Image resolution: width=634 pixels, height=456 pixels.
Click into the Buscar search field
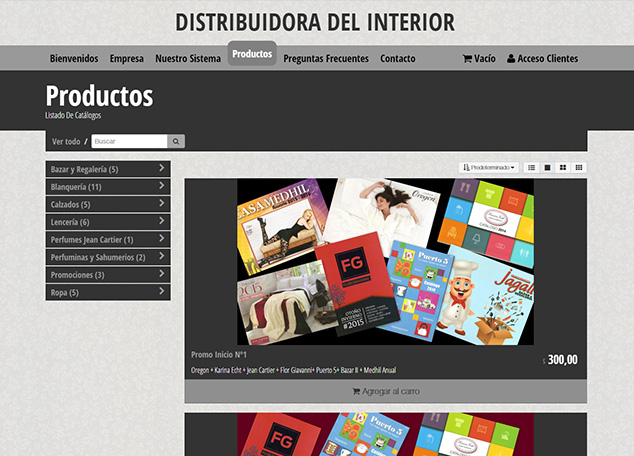tap(128, 142)
